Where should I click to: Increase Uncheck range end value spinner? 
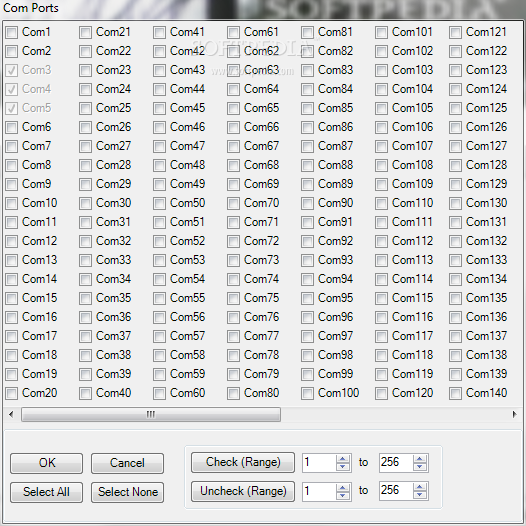click(420, 487)
